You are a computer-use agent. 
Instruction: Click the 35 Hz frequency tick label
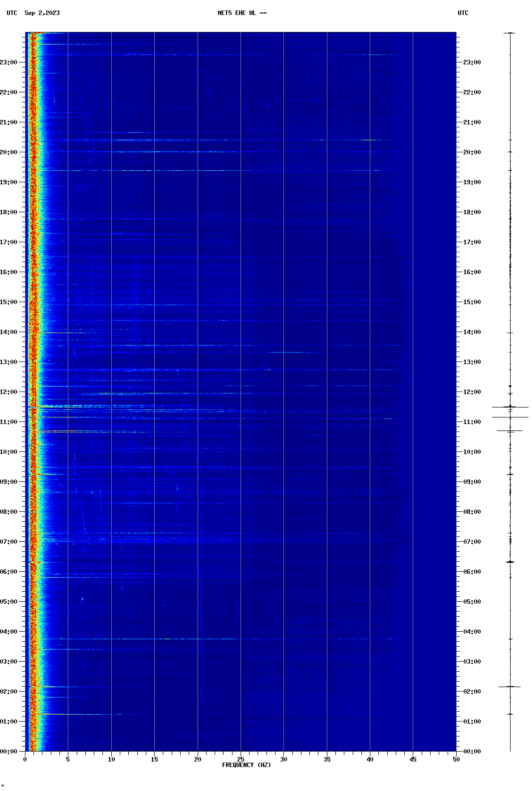(x=327, y=760)
